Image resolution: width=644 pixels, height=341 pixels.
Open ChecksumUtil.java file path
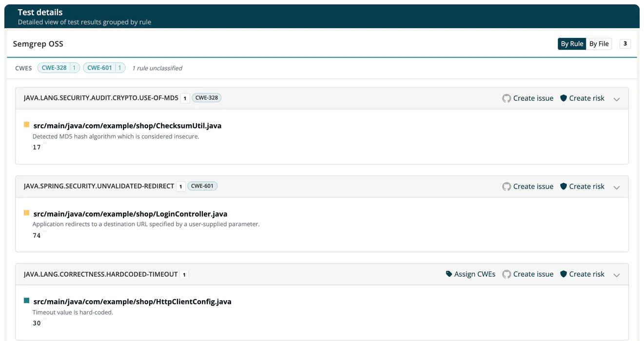coord(127,126)
